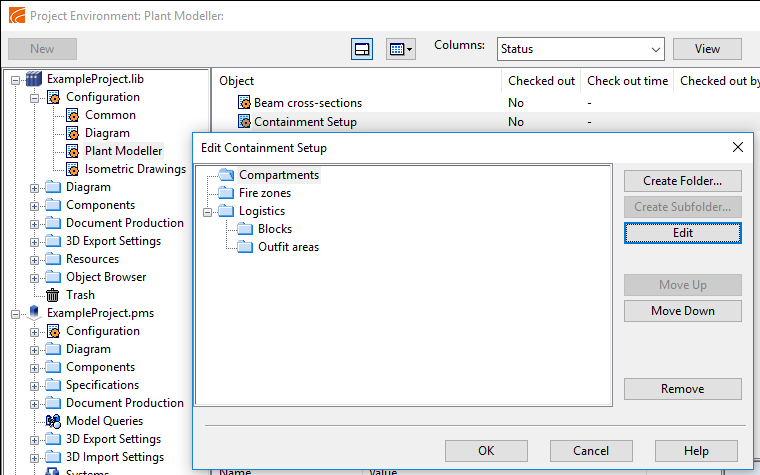Confirm the dialog with OK

(486, 451)
